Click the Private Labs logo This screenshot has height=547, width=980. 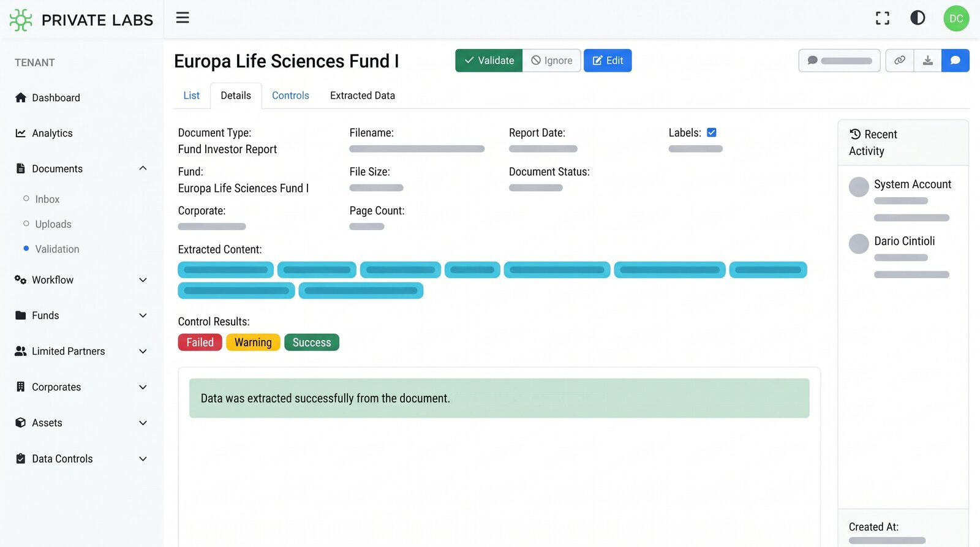pyautogui.click(x=81, y=20)
